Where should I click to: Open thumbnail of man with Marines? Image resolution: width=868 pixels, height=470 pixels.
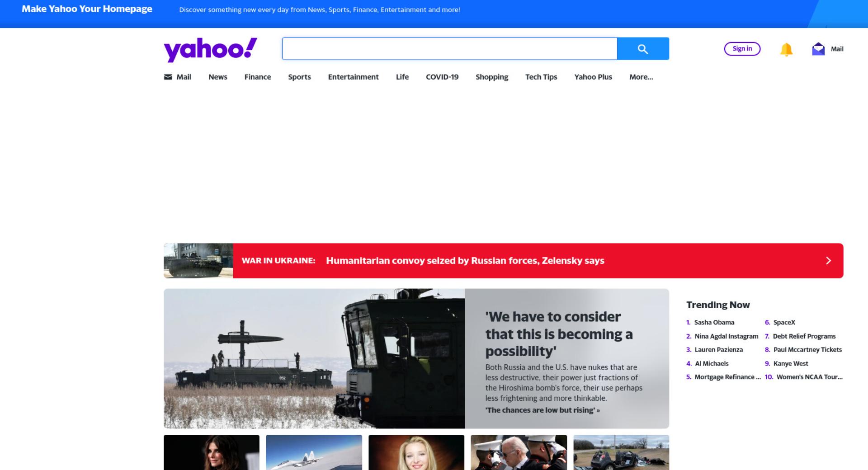click(x=519, y=452)
